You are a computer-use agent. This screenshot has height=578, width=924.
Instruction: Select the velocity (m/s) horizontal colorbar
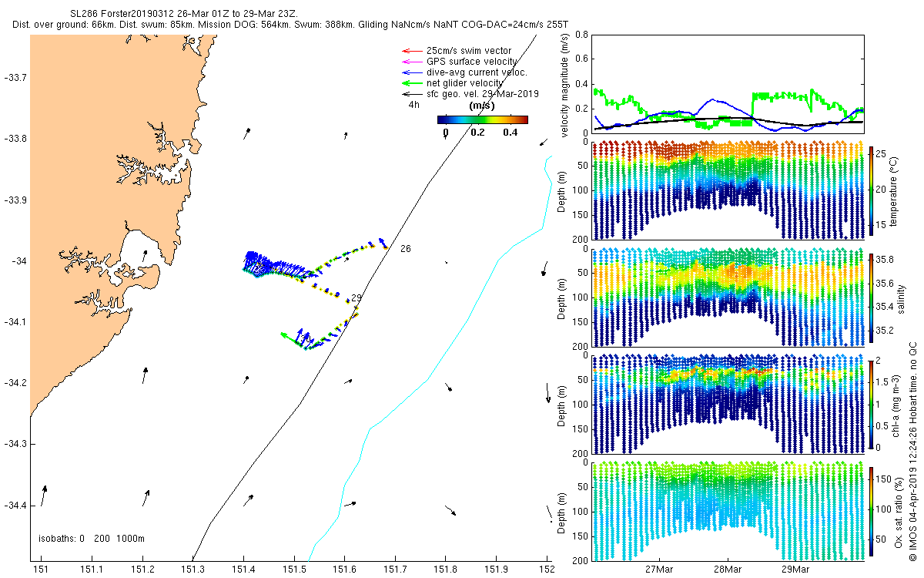(483, 119)
